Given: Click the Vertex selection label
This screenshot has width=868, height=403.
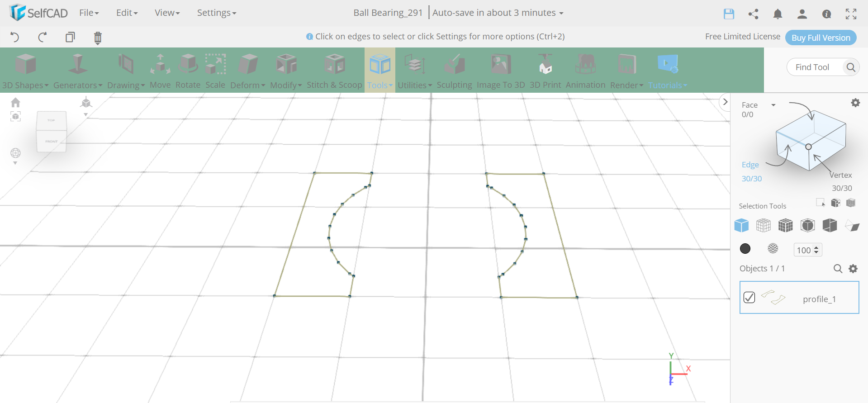Looking at the screenshot, I should tap(841, 175).
